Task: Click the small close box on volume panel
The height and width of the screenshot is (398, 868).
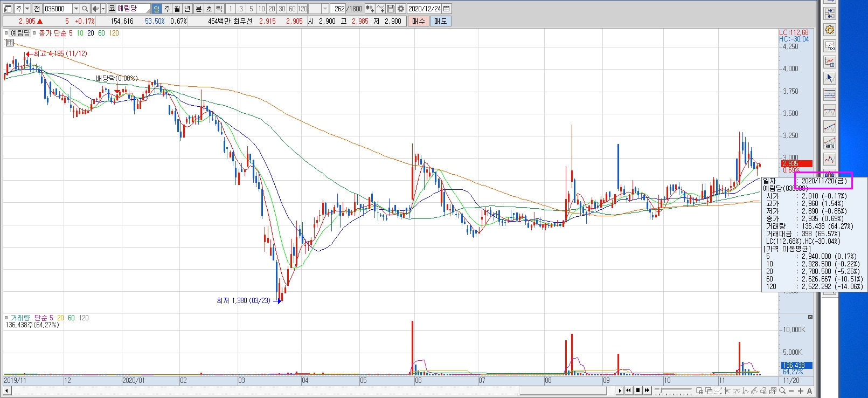Action: [810, 317]
